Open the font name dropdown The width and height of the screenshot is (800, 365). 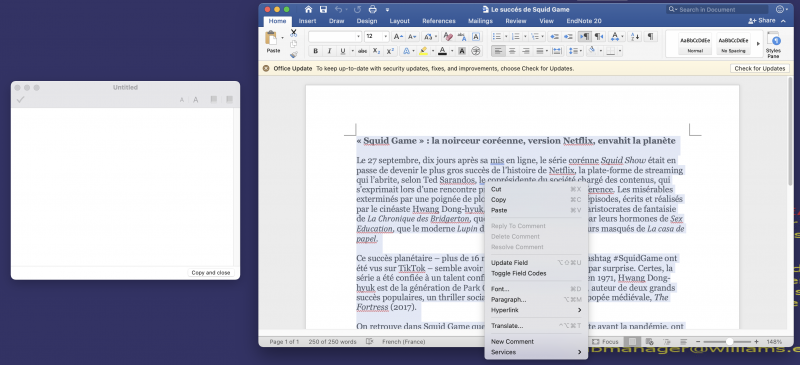(x=358, y=37)
